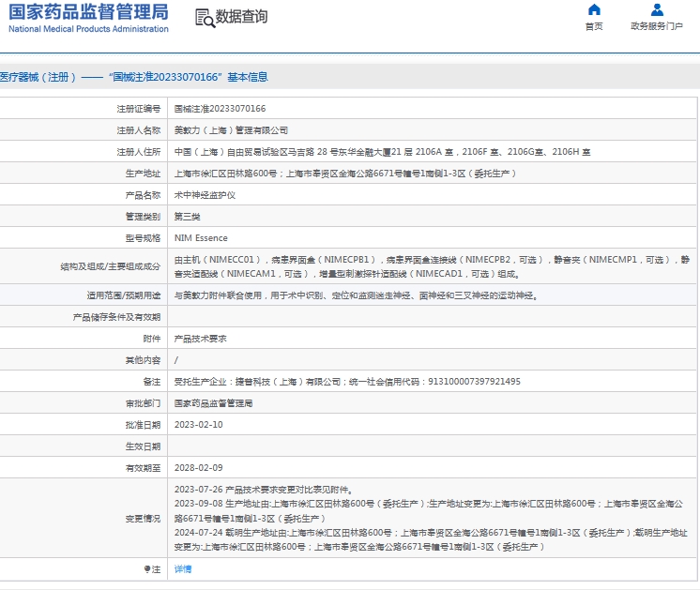Click the page title 医疗器械（注册）基本信息
700x590 pixels.
[x=134, y=77]
